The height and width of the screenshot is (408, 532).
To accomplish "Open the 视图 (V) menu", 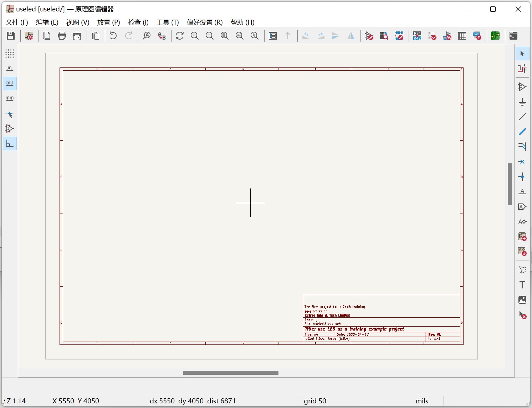I will coord(78,22).
